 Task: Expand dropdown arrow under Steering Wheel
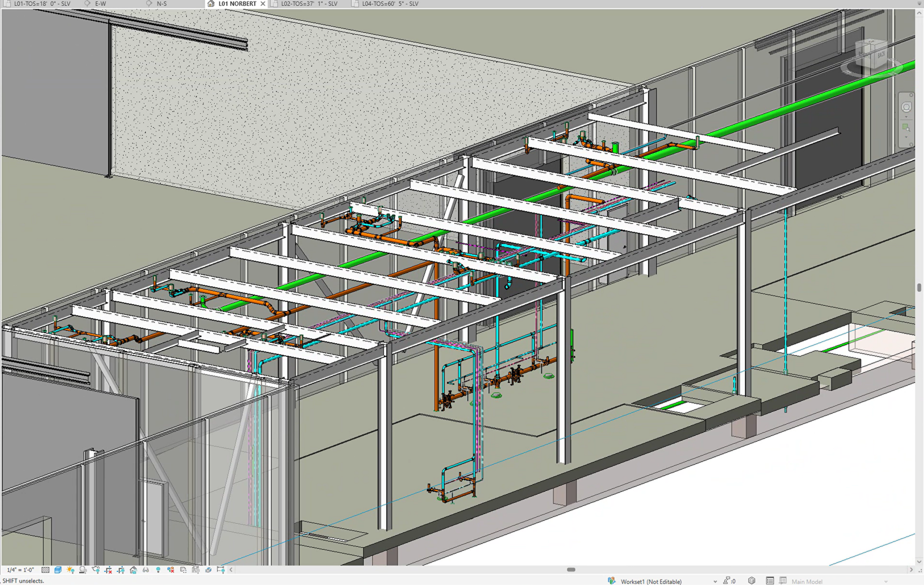[x=906, y=117]
